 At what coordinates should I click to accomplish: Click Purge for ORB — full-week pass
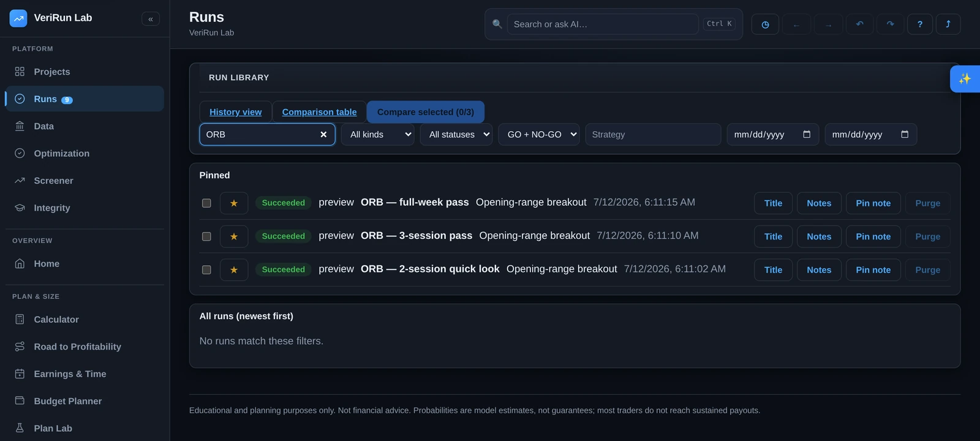[x=928, y=203]
